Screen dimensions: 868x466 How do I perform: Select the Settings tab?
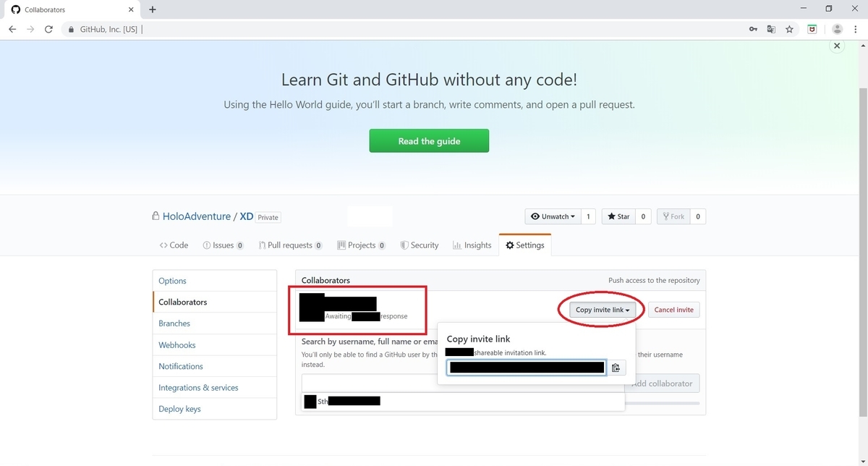pos(525,245)
